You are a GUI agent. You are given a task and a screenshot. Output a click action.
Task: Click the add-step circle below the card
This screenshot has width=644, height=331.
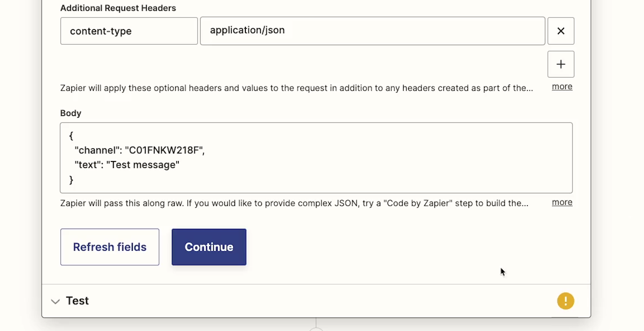[316, 329]
